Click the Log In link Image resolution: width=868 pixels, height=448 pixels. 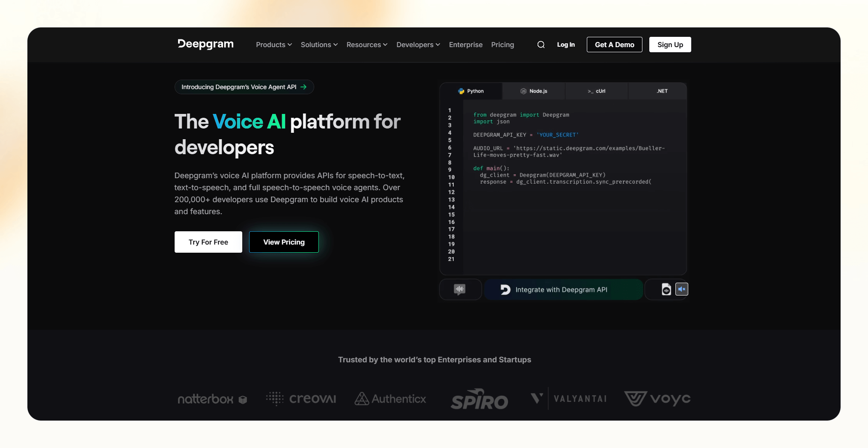(566, 45)
